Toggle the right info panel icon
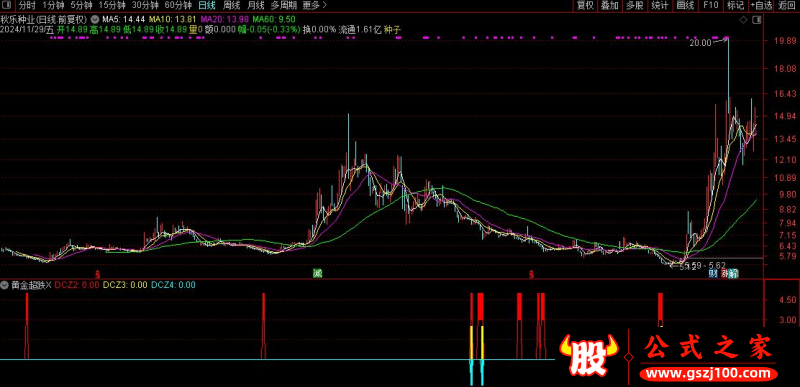 756,20
